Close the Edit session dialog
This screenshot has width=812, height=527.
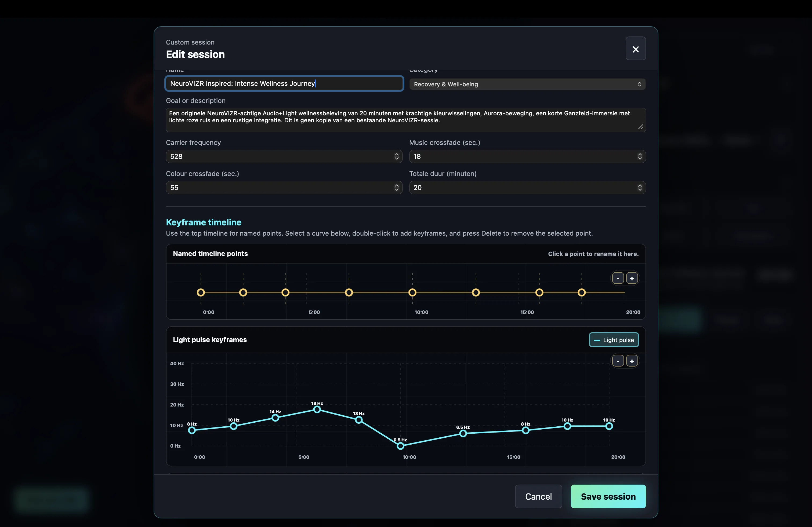[635, 49]
